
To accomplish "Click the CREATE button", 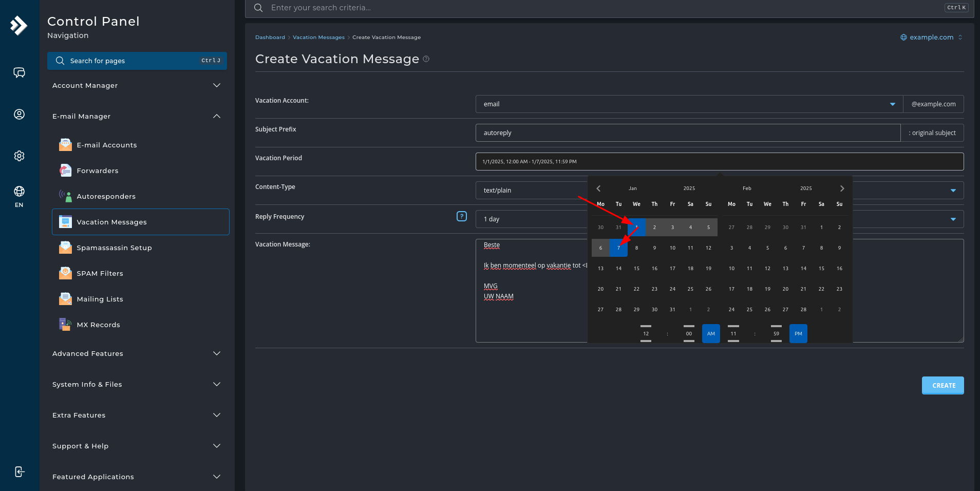I will 943,385.
